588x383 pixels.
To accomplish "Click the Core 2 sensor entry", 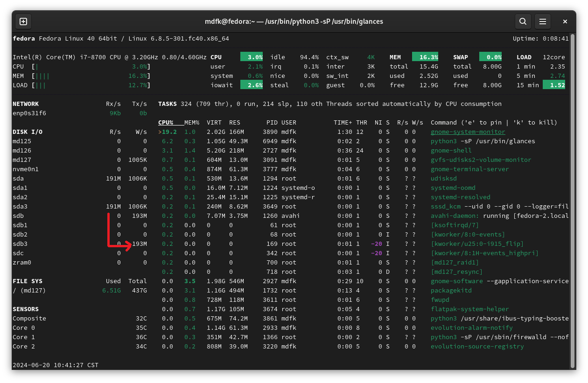I will 24,347.
